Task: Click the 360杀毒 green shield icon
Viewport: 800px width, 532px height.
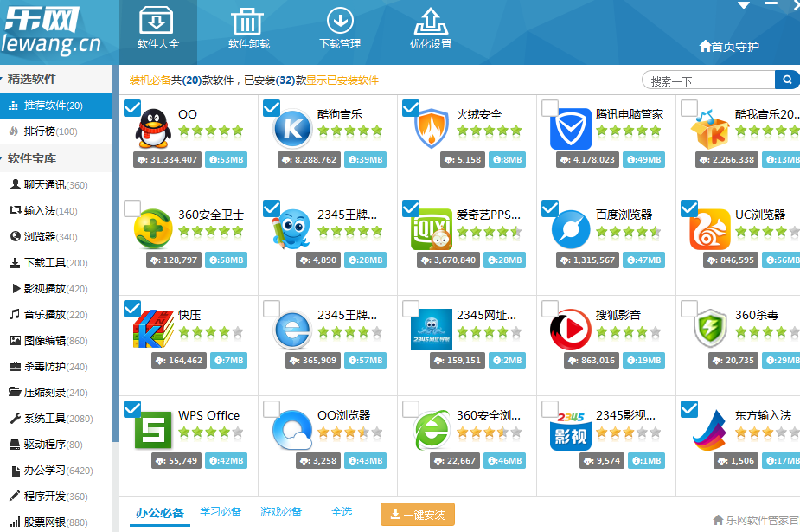Action: [710, 329]
